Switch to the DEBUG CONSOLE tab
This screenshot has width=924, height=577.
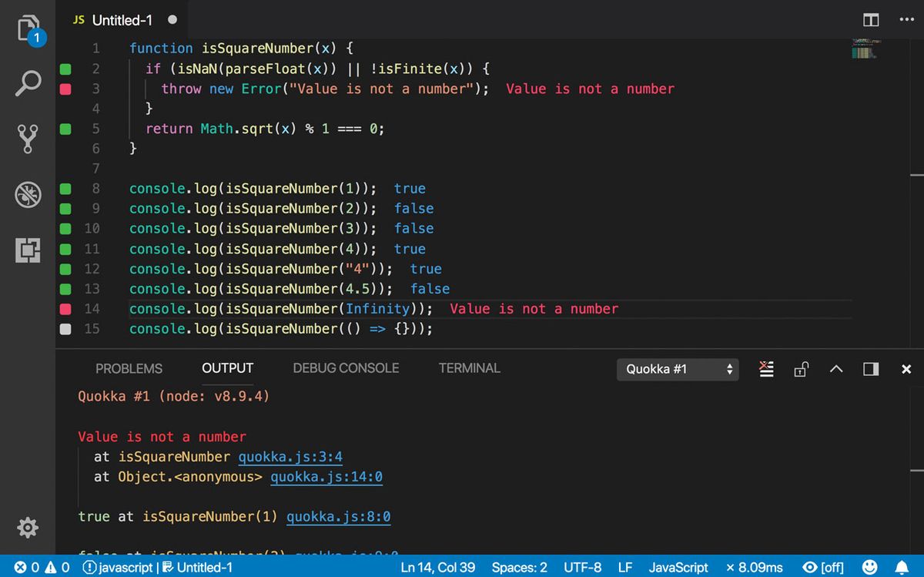coord(346,368)
